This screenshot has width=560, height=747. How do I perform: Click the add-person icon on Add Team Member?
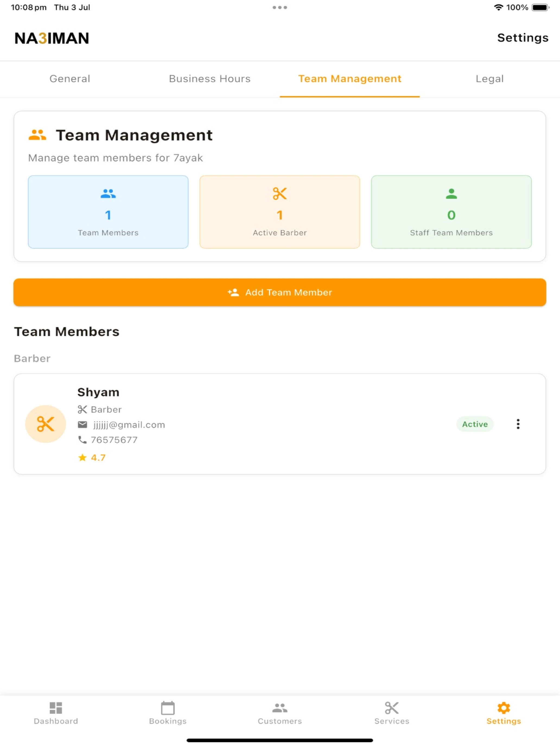click(233, 292)
